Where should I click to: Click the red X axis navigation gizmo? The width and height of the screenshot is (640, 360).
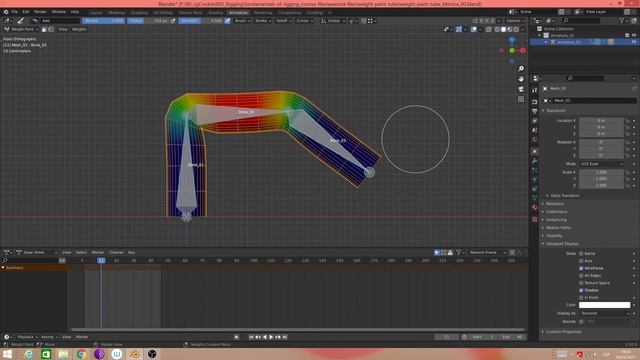pos(522,51)
